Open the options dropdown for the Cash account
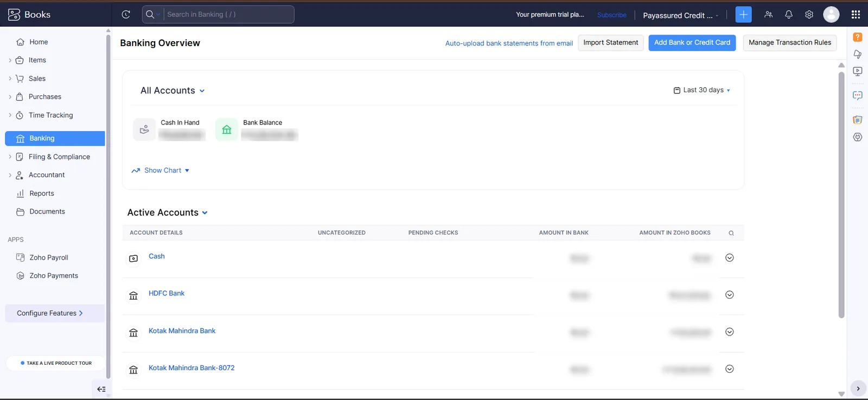The image size is (868, 400). (730, 258)
